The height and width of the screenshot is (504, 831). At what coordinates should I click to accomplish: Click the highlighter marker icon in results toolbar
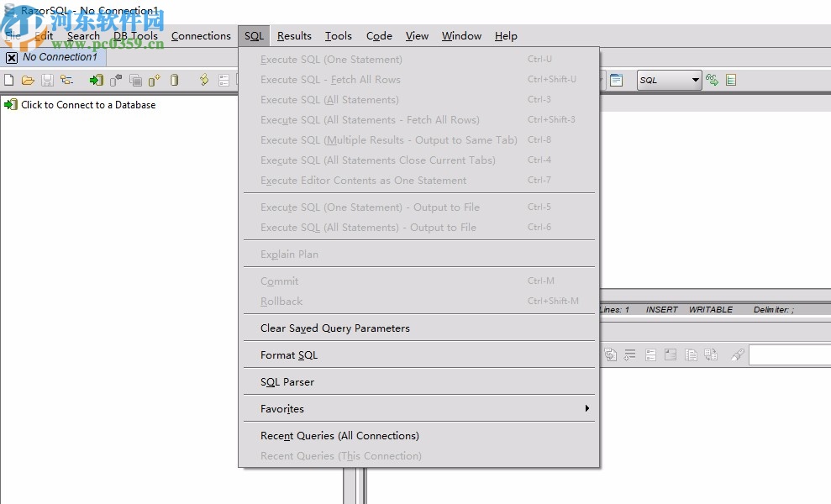(x=737, y=354)
